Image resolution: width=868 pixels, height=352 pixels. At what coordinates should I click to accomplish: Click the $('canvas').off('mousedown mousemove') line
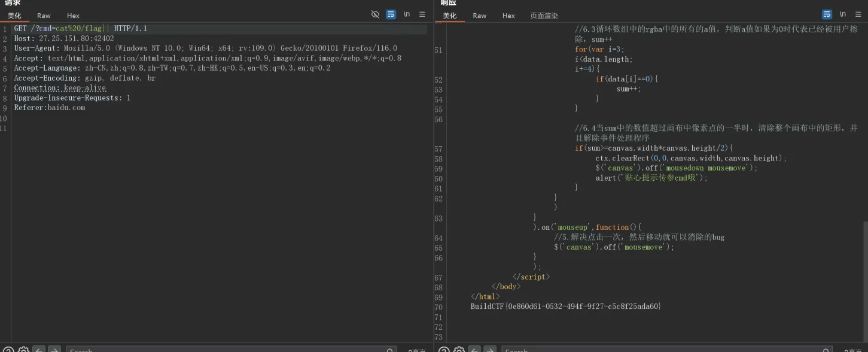677,168
